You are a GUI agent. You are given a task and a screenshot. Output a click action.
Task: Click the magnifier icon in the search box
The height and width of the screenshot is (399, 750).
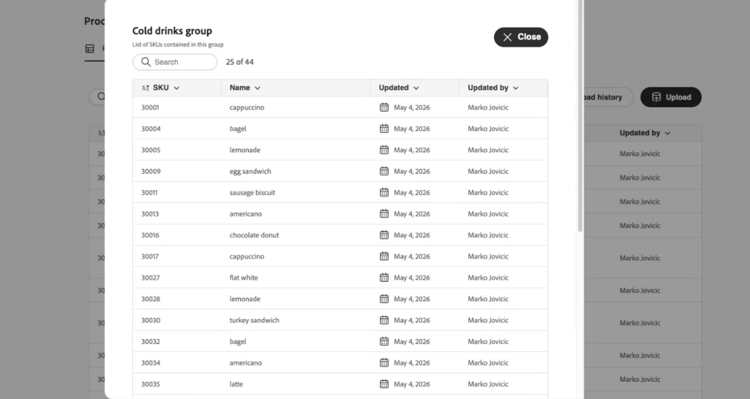(x=146, y=62)
